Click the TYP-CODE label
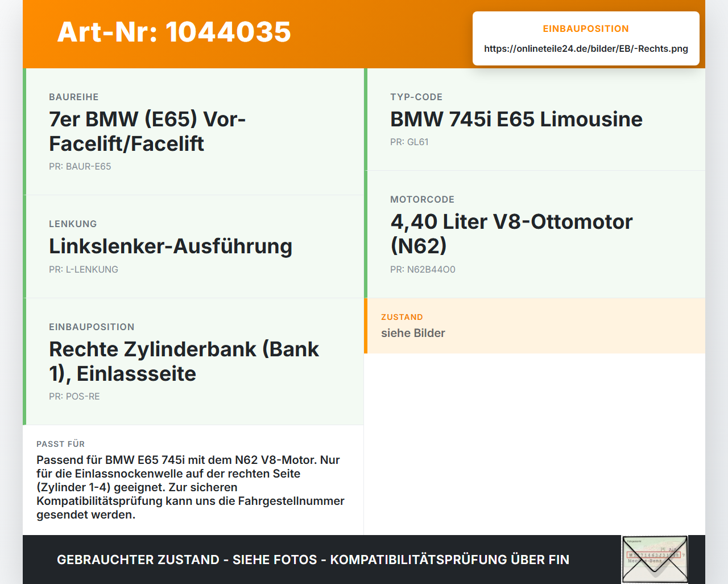The image size is (728, 584). [x=416, y=97]
